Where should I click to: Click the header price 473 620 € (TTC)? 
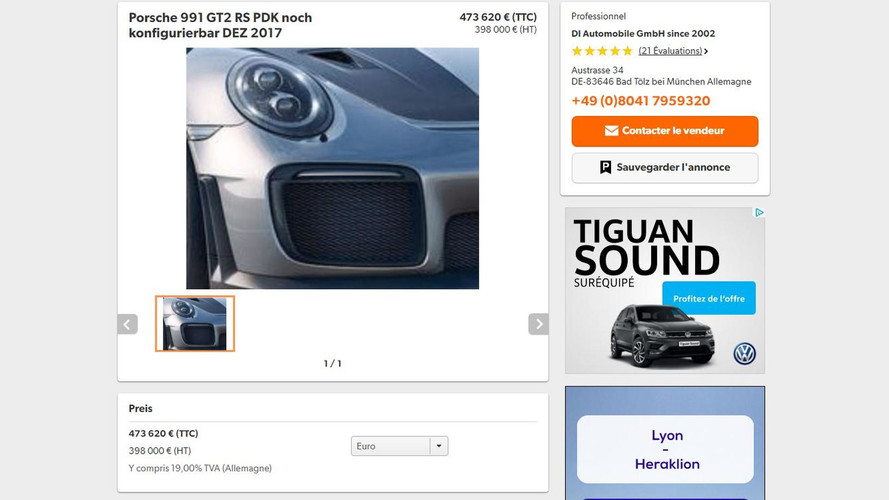point(498,17)
